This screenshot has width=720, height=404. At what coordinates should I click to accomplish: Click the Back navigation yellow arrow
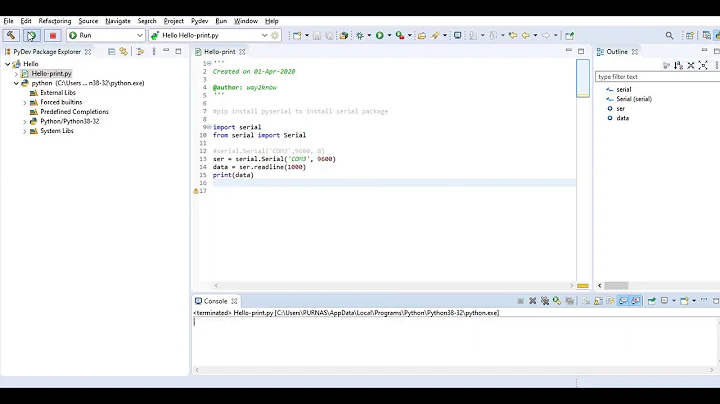(526, 35)
